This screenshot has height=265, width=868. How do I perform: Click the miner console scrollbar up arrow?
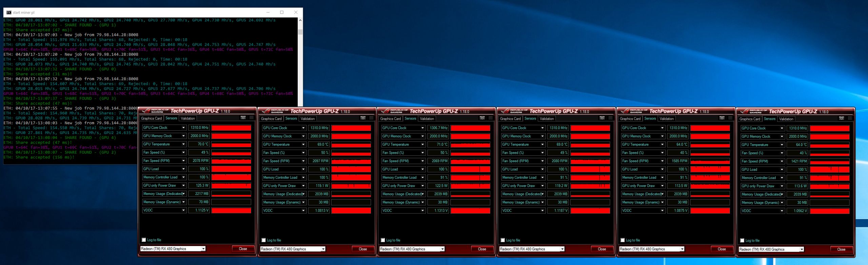300,20
